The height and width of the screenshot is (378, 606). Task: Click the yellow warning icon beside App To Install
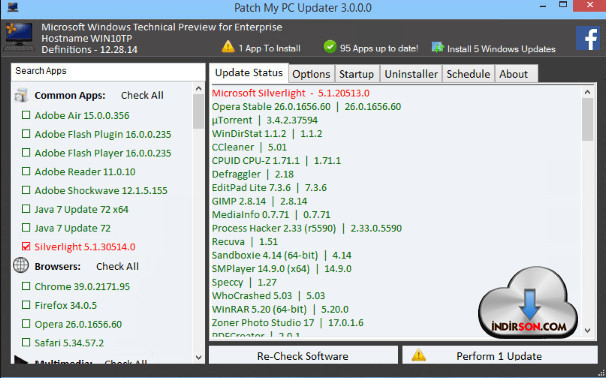point(228,47)
